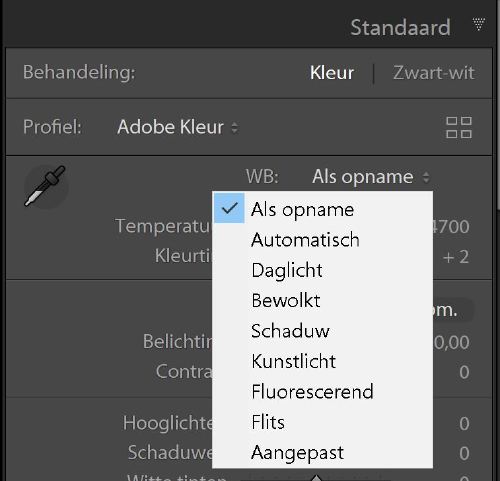Image resolution: width=500 pixels, height=481 pixels.
Task: Collapse the Standaard panel triangle
Action: [478, 25]
